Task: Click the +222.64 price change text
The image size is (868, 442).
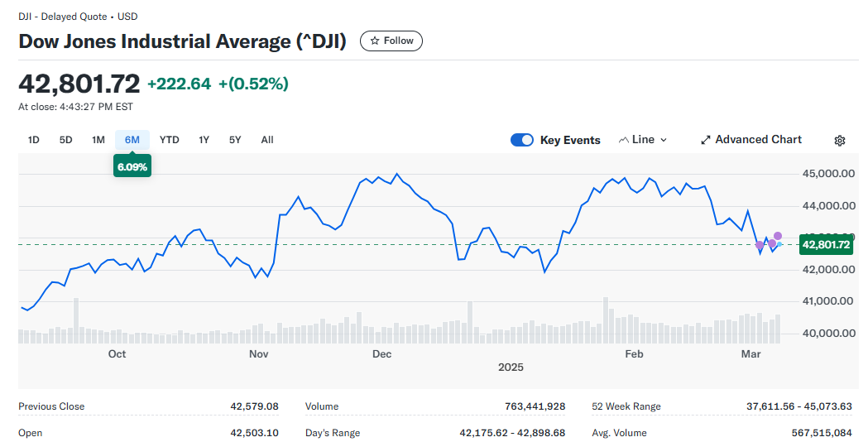Action: tap(179, 84)
